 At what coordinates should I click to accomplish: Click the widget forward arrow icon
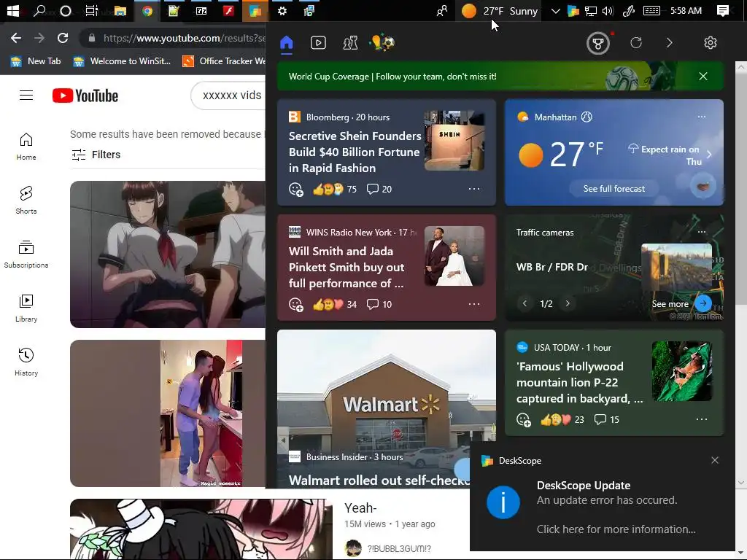[670, 43]
